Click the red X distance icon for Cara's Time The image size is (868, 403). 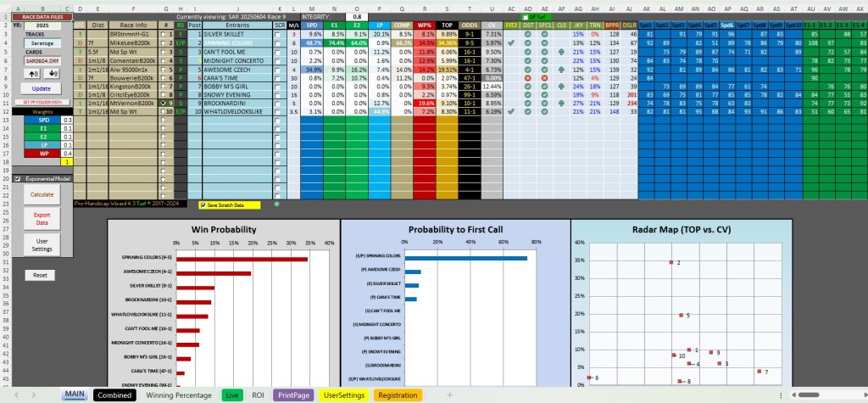pyautogui.click(x=529, y=78)
